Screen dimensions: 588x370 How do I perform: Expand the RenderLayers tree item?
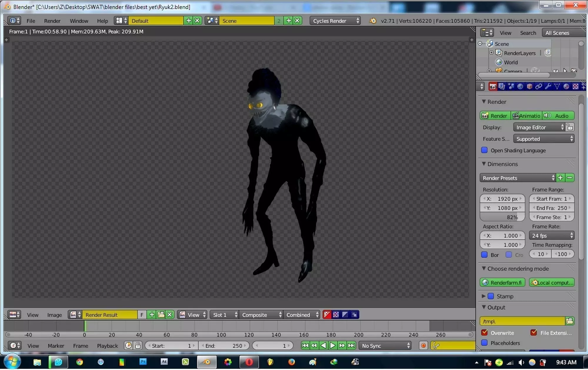[x=492, y=53]
